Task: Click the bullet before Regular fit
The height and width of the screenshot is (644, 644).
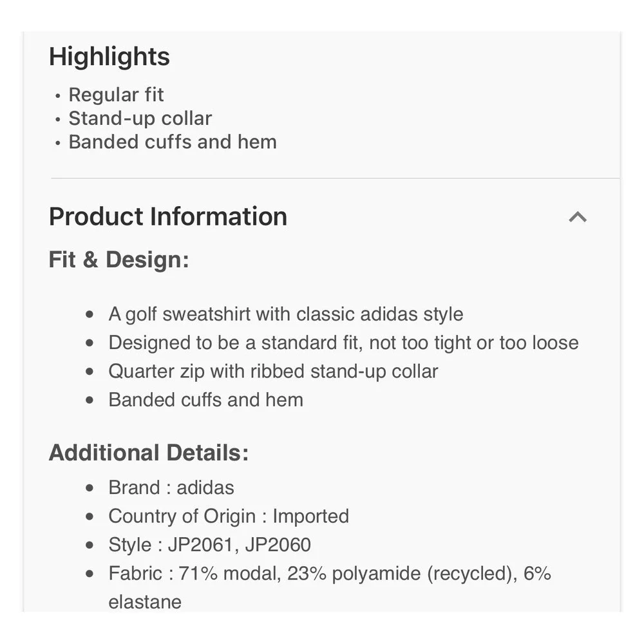Action: click(58, 96)
